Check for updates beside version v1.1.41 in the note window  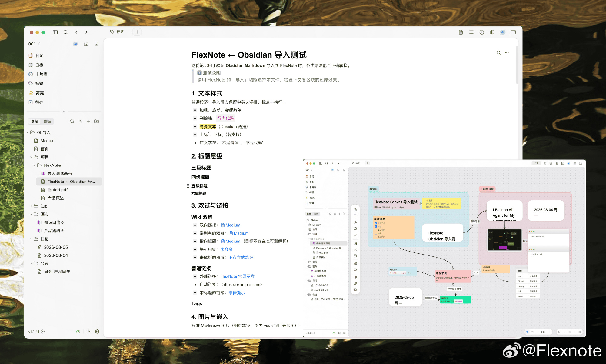pyautogui.click(x=43, y=332)
